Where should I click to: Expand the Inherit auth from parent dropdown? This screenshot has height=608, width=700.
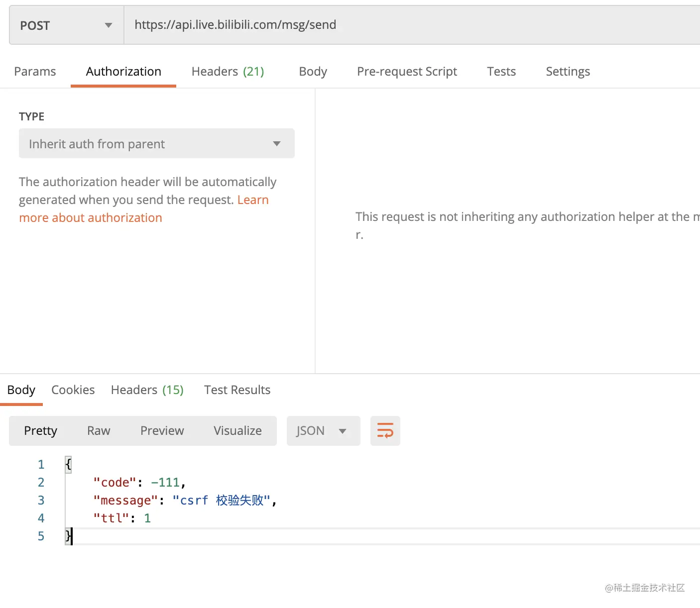tap(156, 144)
